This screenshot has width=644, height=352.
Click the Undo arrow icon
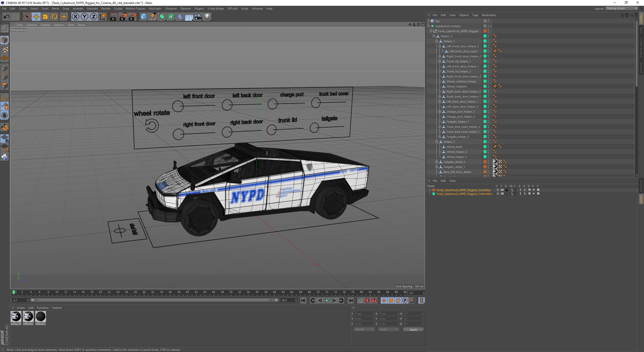(7, 17)
